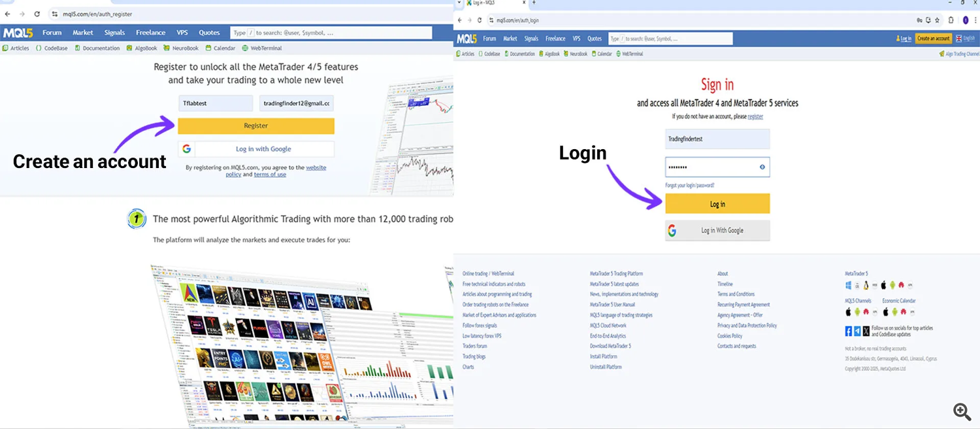Open Privacy and Data Protection Policy link
This screenshot has height=429, width=980.
tap(747, 325)
